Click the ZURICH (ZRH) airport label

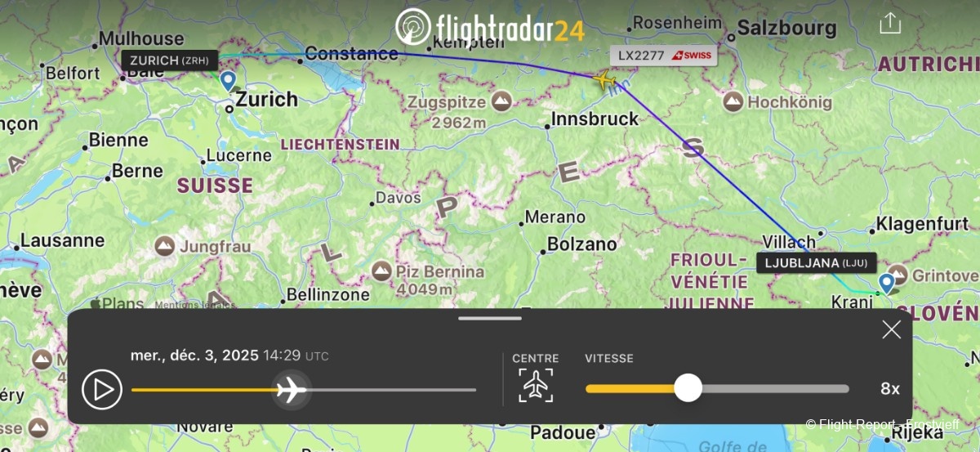click(x=170, y=60)
